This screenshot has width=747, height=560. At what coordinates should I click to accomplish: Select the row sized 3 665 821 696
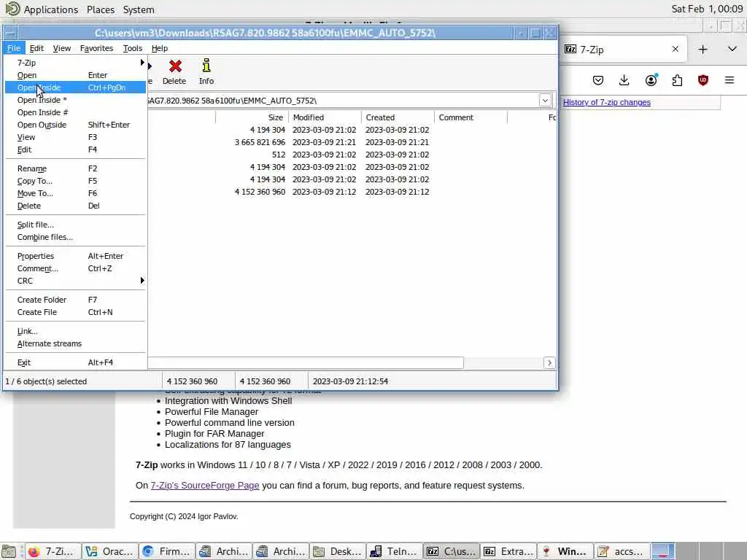click(x=352, y=142)
